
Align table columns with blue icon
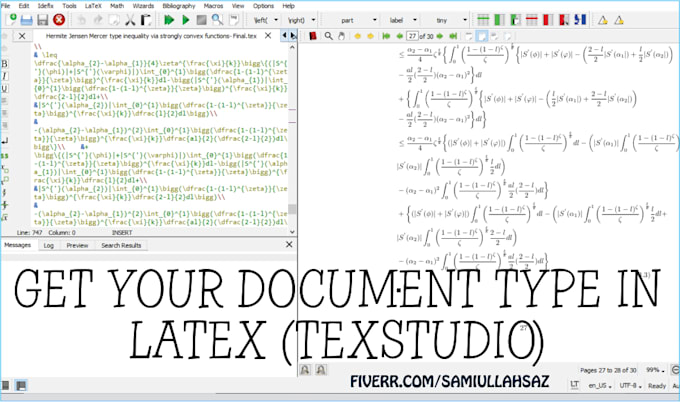pyautogui.click(x=580, y=20)
